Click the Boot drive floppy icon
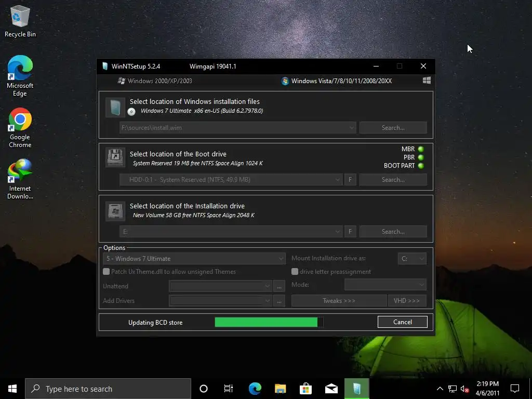 point(115,157)
